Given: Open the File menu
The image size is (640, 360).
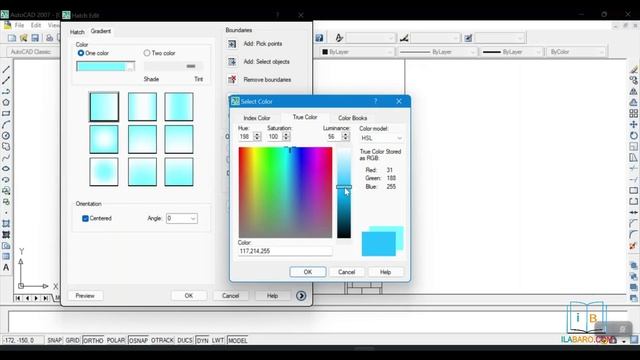Looking at the screenshot, I should (19, 25).
